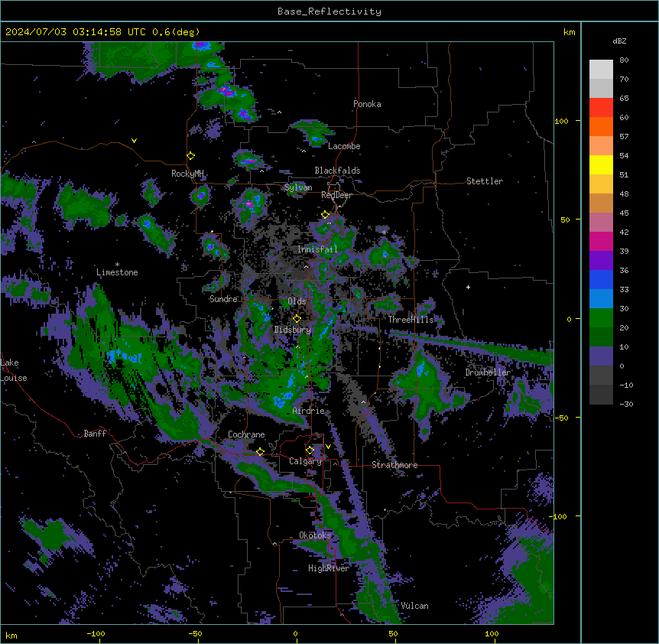Click the Strathmore town label
659x644 pixels.
394,465
